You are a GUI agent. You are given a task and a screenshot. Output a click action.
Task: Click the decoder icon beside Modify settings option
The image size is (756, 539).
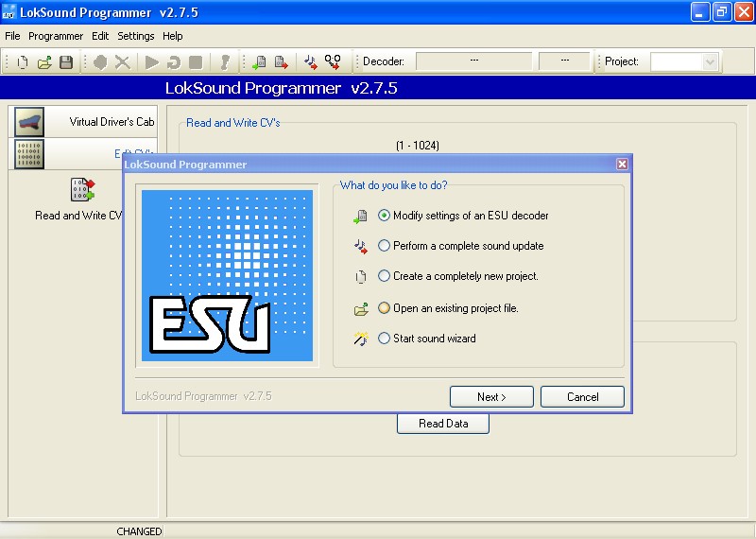click(x=361, y=217)
